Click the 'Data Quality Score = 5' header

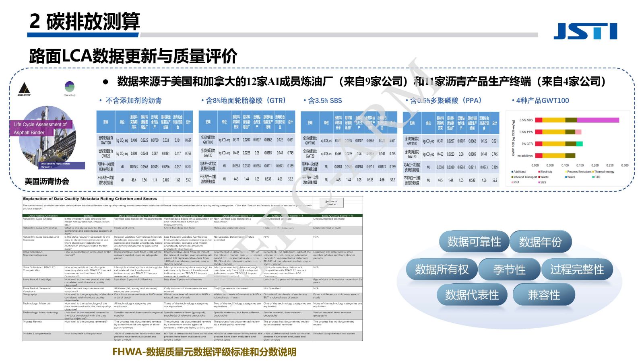337,216
